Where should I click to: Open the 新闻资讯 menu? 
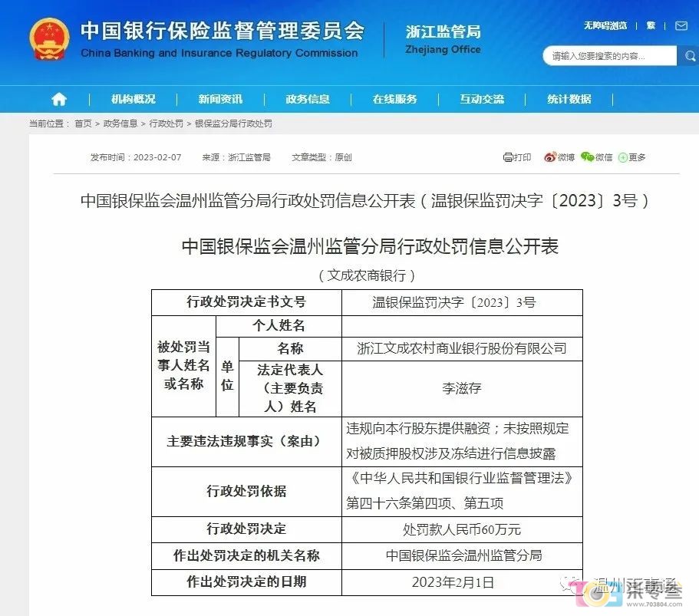pyautogui.click(x=220, y=99)
